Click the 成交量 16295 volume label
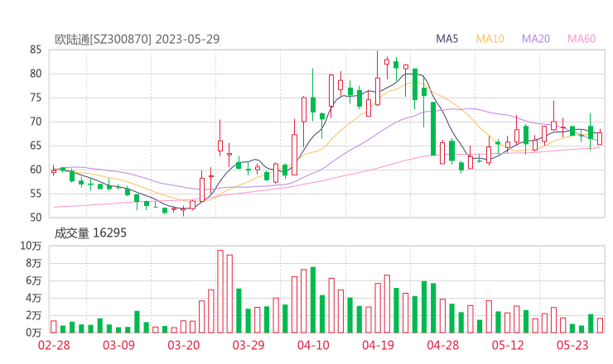Image resolution: width=613 pixels, height=364 pixels. 90,233
